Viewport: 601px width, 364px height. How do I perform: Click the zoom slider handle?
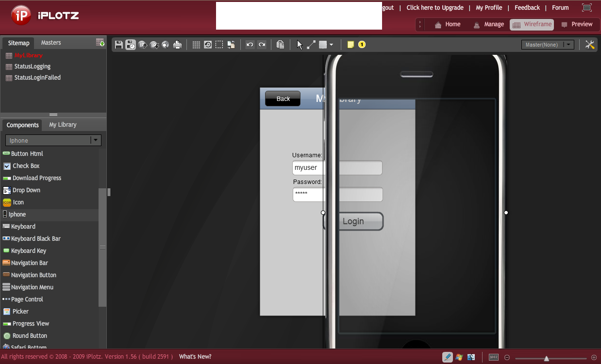point(547,358)
